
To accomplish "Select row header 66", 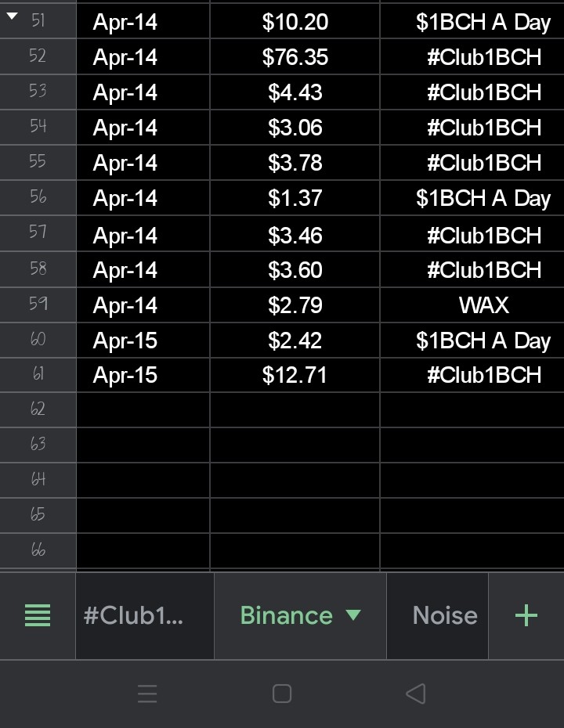I will (x=38, y=550).
